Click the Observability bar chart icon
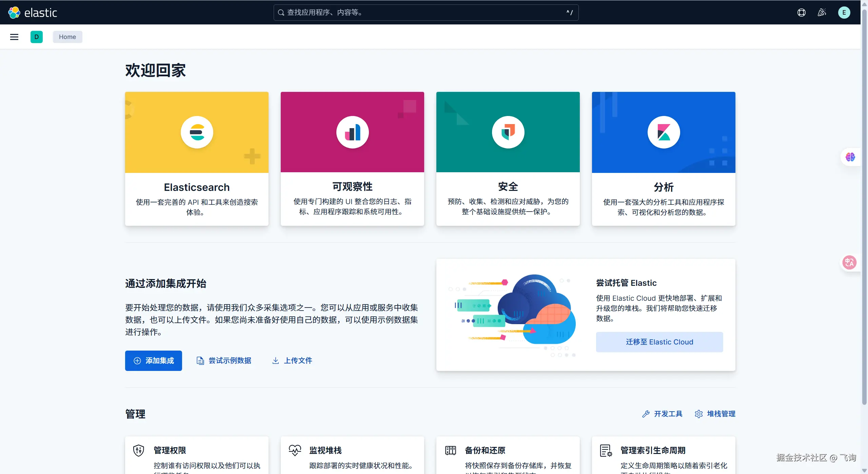 352,132
